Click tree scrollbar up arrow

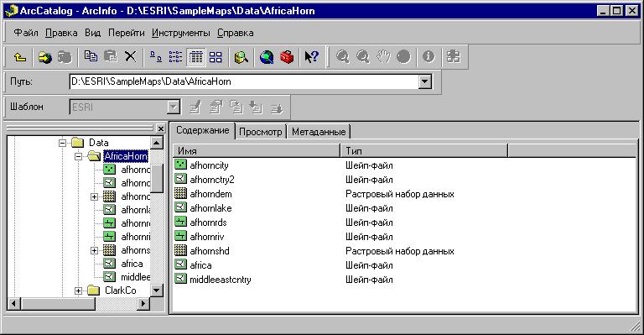pos(157,143)
